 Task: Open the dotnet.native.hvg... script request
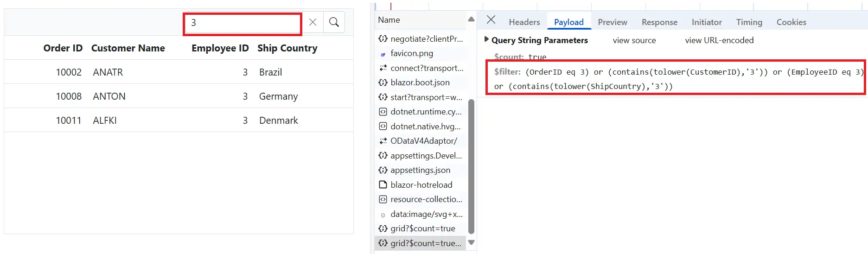coord(421,127)
